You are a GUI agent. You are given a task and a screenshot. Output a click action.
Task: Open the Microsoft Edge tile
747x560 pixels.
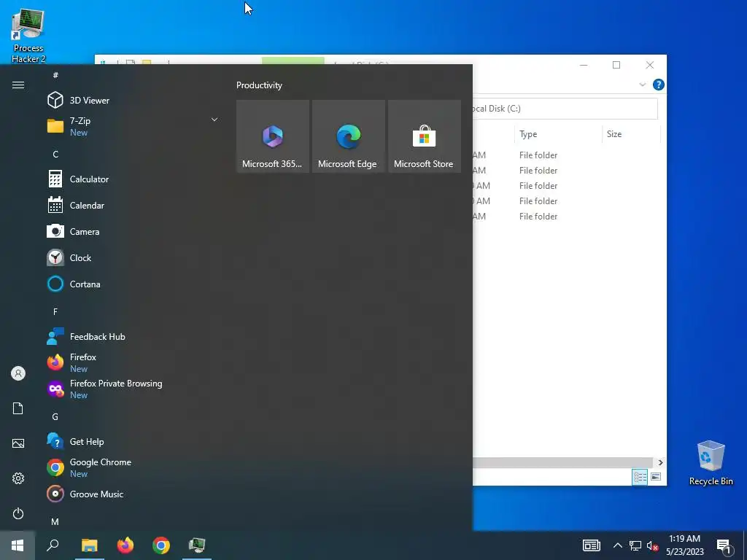coord(348,136)
